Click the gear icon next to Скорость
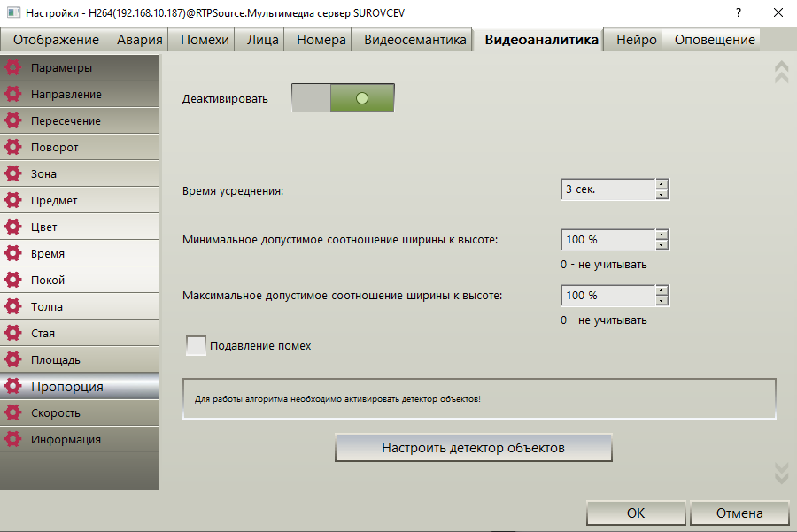 click(x=12, y=412)
